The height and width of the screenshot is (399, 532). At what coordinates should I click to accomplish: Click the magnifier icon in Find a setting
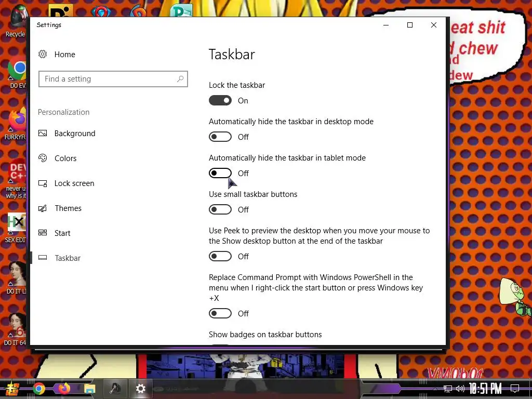(180, 79)
